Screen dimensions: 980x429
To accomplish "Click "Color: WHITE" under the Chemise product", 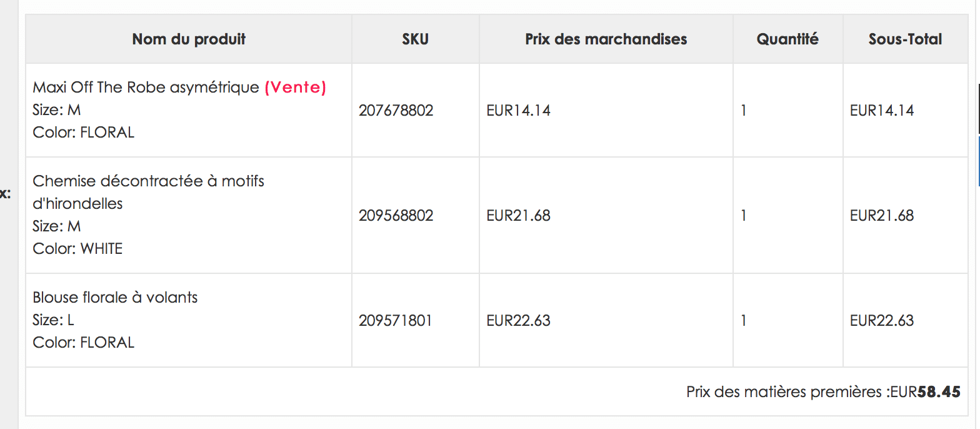I will click(x=77, y=249).
